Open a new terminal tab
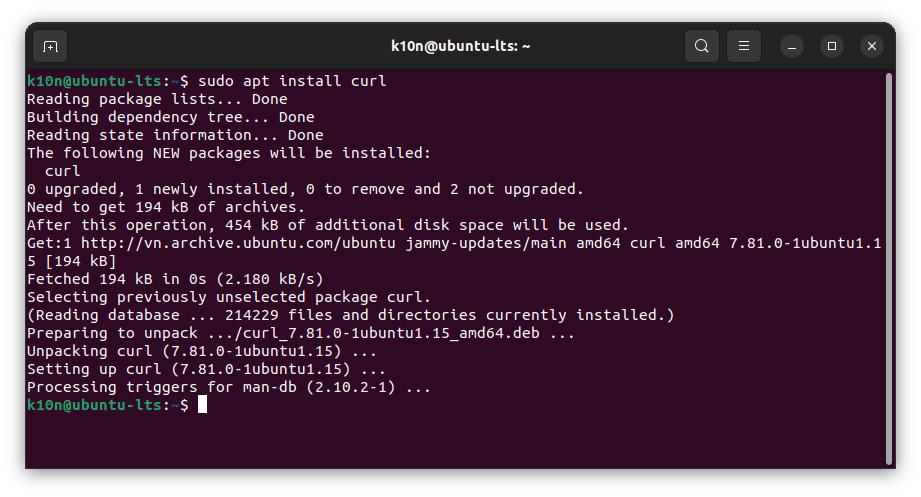This screenshot has width=921, height=497. tap(50, 46)
